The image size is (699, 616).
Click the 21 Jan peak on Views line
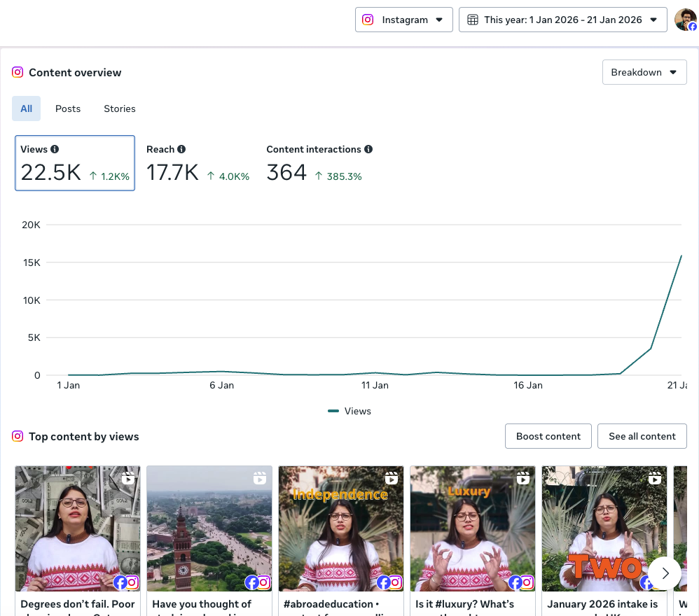pyautogui.click(x=681, y=255)
